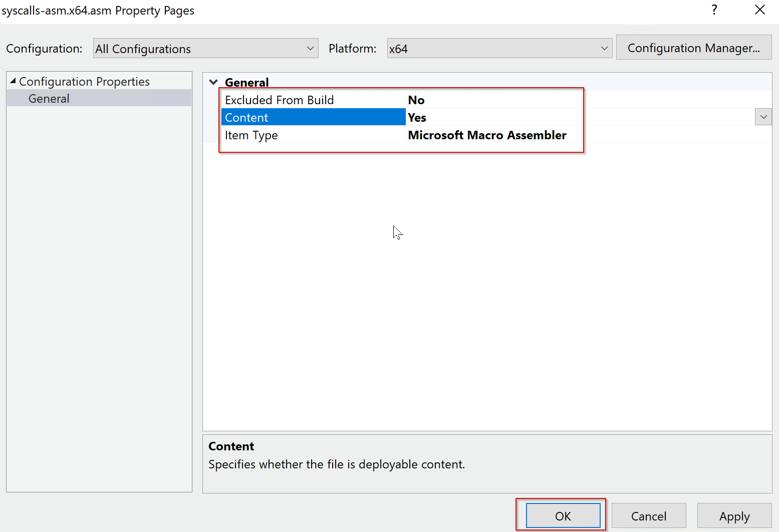
Task: Open the Configuration dropdown
Action: click(205, 49)
